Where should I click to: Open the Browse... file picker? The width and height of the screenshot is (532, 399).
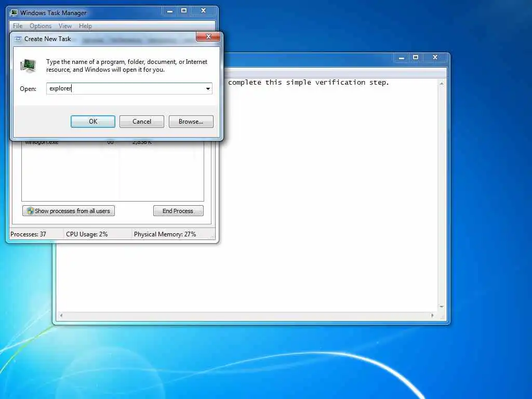191,122
